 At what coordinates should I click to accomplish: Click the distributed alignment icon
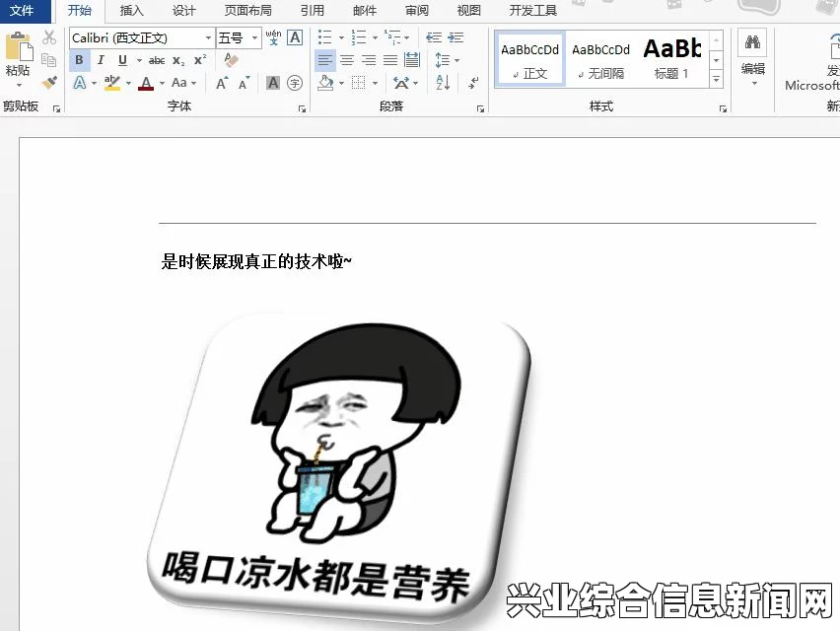click(412, 60)
